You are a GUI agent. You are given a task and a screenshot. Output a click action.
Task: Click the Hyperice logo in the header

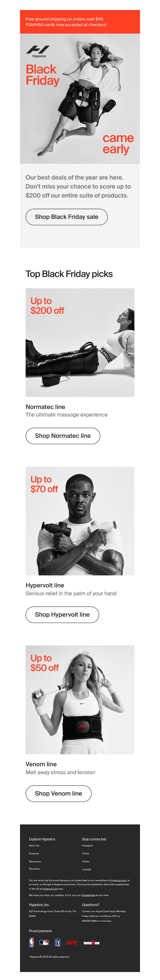pos(38,52)
